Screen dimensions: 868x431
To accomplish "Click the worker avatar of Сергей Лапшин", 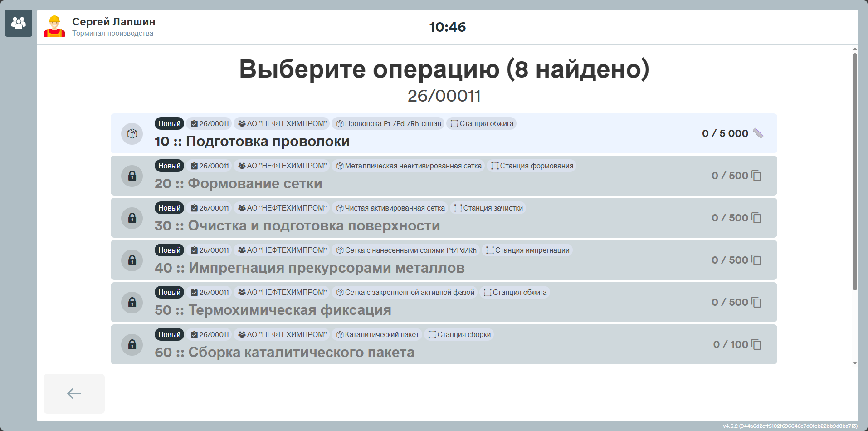I will point(54,27).
